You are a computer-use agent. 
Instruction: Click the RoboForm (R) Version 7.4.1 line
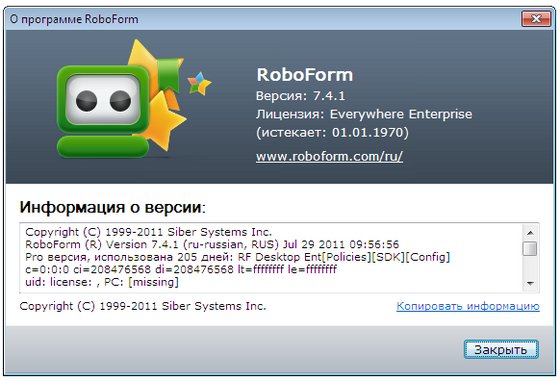(212, 245)
